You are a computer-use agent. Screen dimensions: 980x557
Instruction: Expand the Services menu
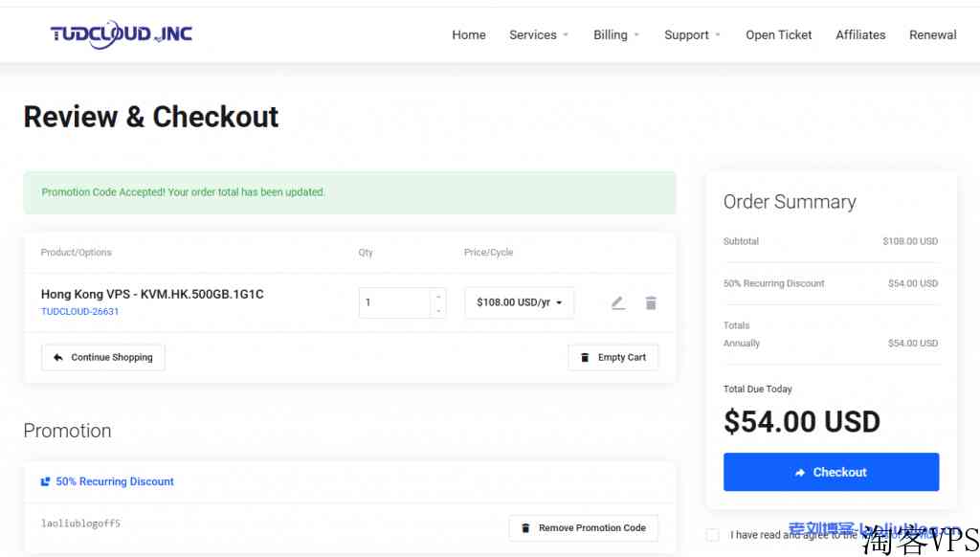click(539, 35)
